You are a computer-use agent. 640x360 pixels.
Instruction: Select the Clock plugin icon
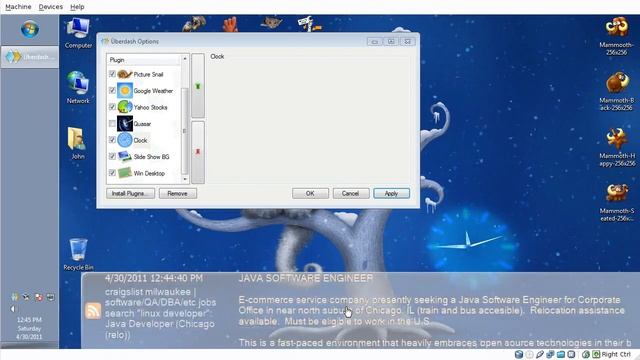click(x=125, y=140)
